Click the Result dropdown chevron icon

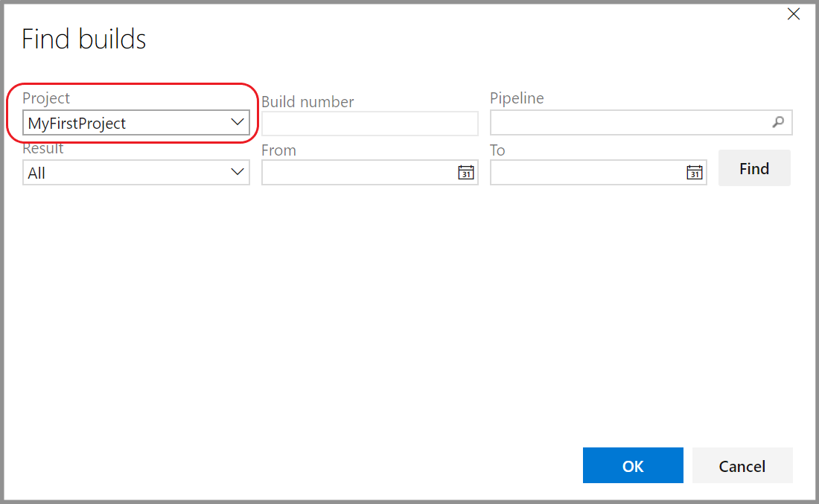coord(237,172)
